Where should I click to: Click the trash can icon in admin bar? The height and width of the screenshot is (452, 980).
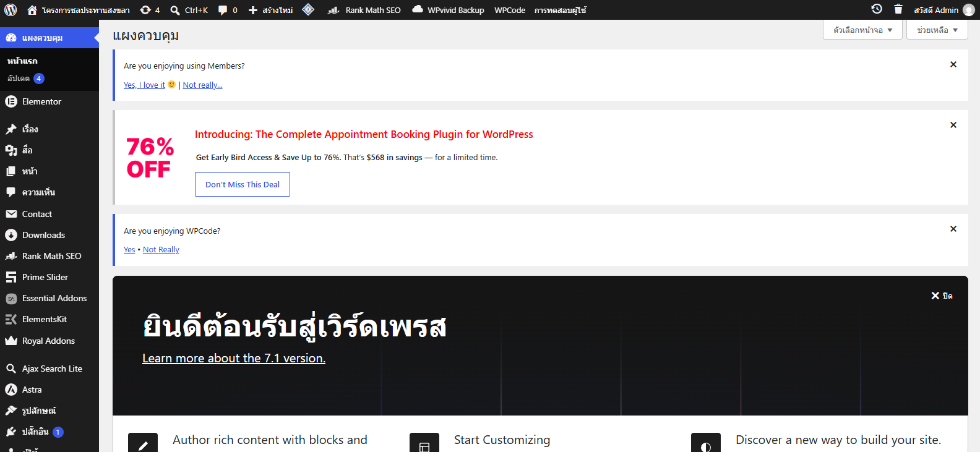[x=898, y=9]
